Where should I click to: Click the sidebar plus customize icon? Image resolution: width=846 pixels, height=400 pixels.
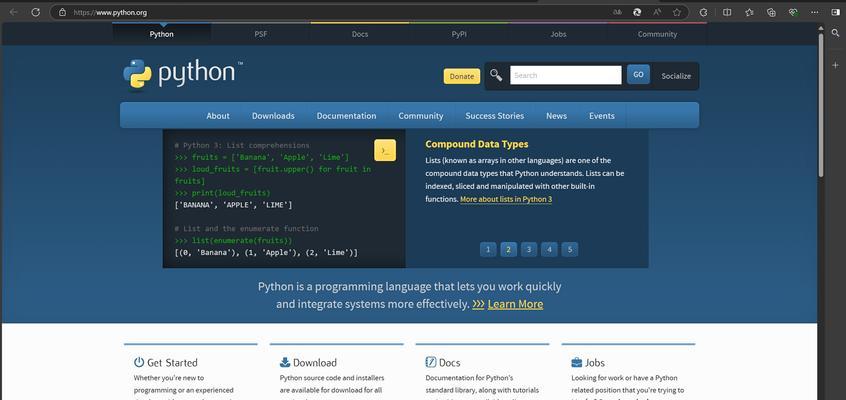pyautogui.click(x=835, y=65)
